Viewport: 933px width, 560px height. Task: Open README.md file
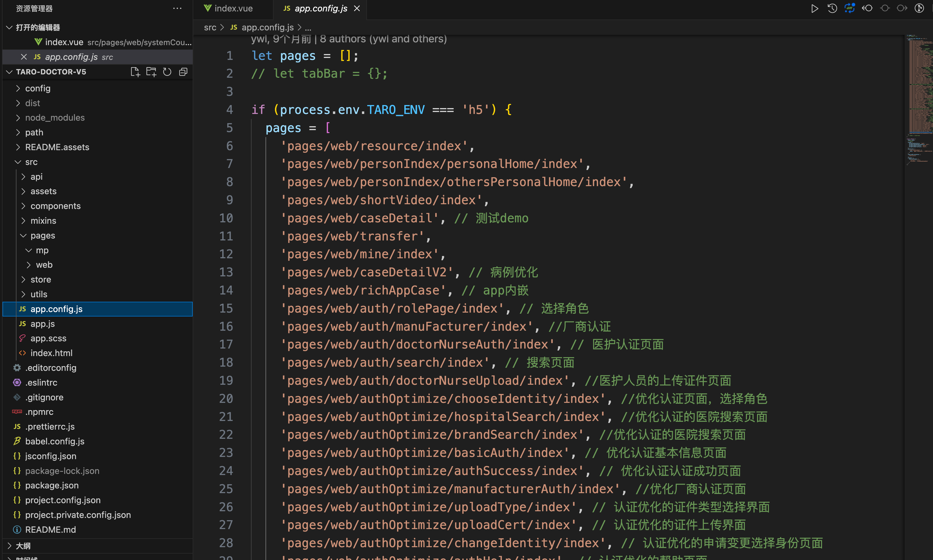pyautogui.click(x=97, y=530)
